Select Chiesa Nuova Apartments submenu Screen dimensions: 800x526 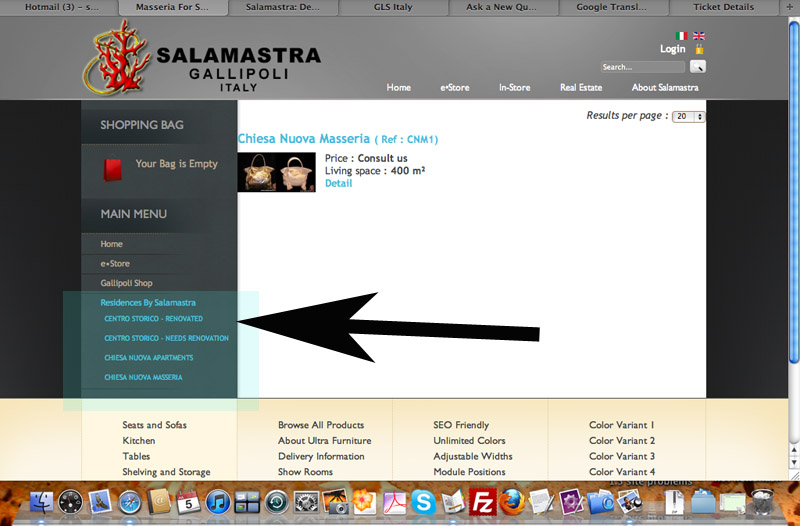(148, 358)
